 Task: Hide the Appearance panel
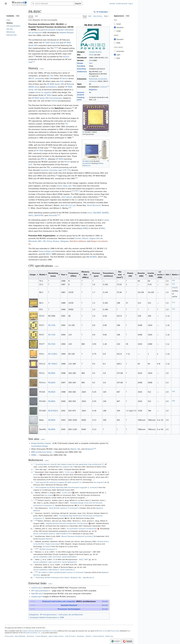[x=128, y=16]
